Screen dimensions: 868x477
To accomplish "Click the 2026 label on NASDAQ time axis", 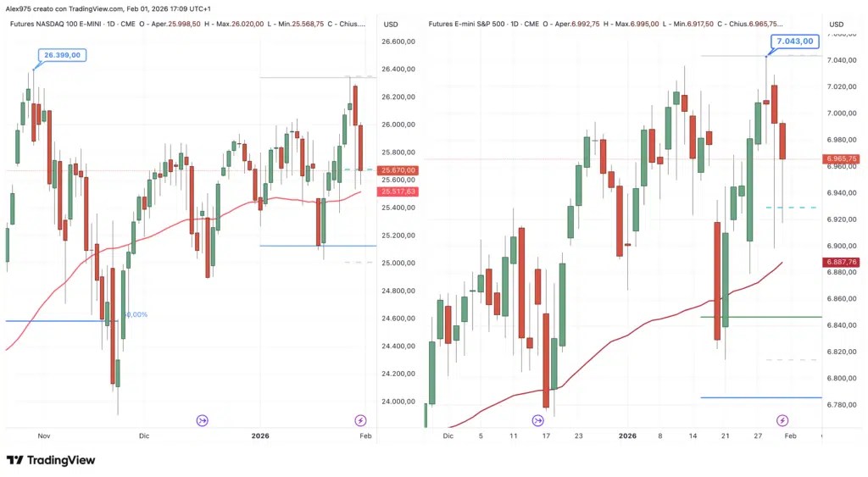I will point(260,435).
